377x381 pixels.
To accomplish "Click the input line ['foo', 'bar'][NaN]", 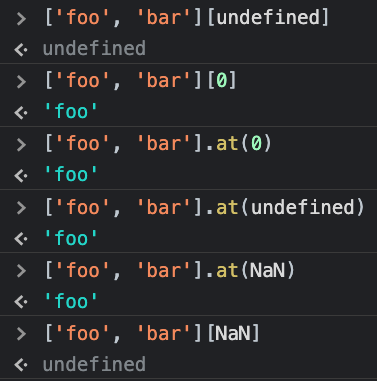I will pyautogui.click(x=152, y=333).
